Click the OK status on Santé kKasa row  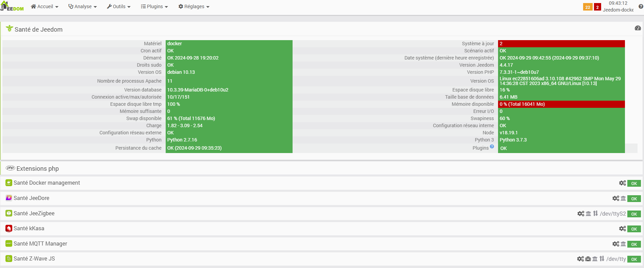634,229
